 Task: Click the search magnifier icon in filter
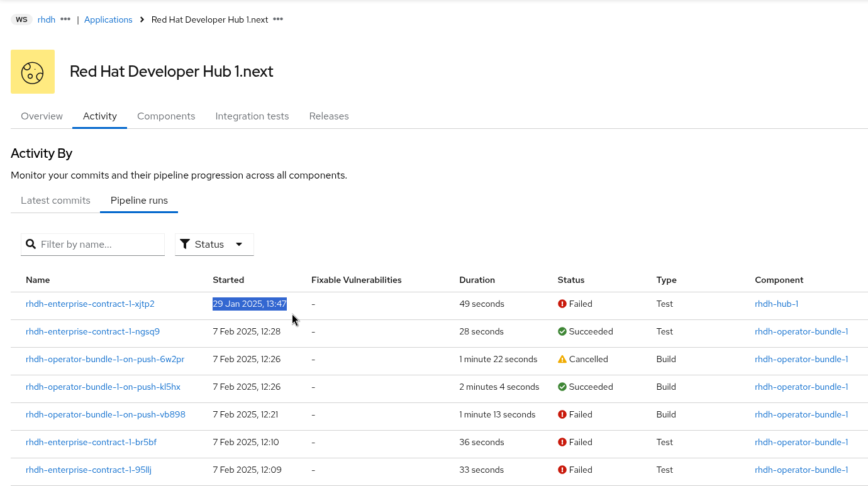click(x=31, y=244)
